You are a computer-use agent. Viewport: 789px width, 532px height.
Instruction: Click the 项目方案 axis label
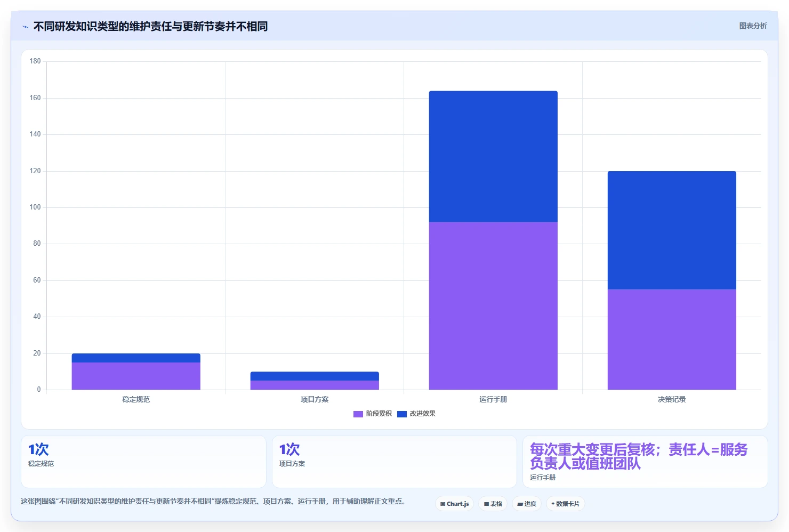tap(315, 399)
